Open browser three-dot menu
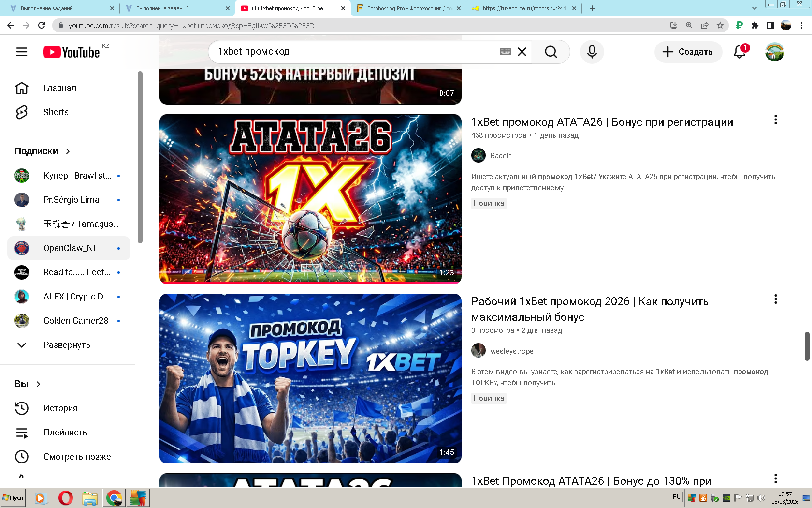Viewport: 812px width, 508px height. (802, 26)
